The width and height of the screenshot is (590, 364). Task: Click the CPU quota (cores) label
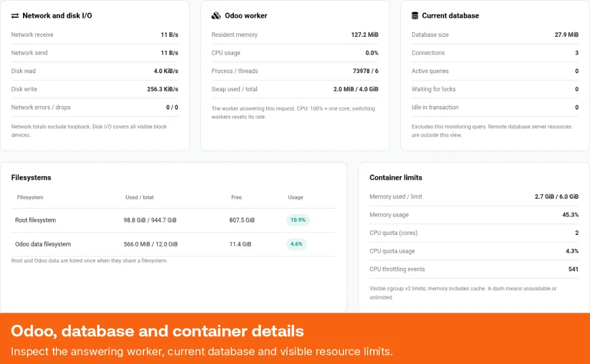[394, 233]
